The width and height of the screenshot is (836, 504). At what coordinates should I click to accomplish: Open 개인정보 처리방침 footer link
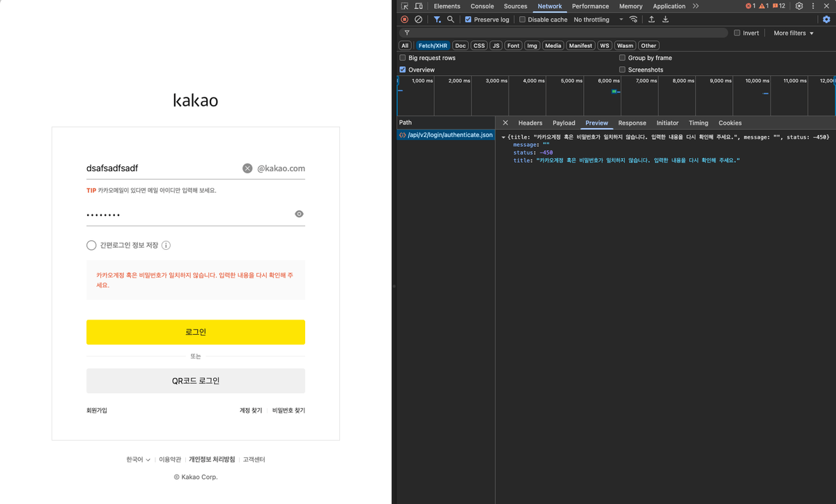pyautogui.click(x=212, y=459)
